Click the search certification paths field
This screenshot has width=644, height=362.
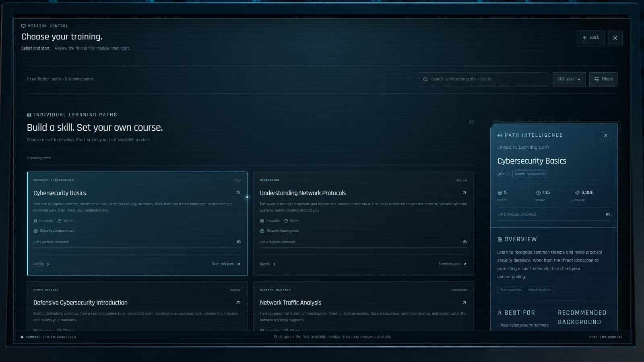point(484,79)
